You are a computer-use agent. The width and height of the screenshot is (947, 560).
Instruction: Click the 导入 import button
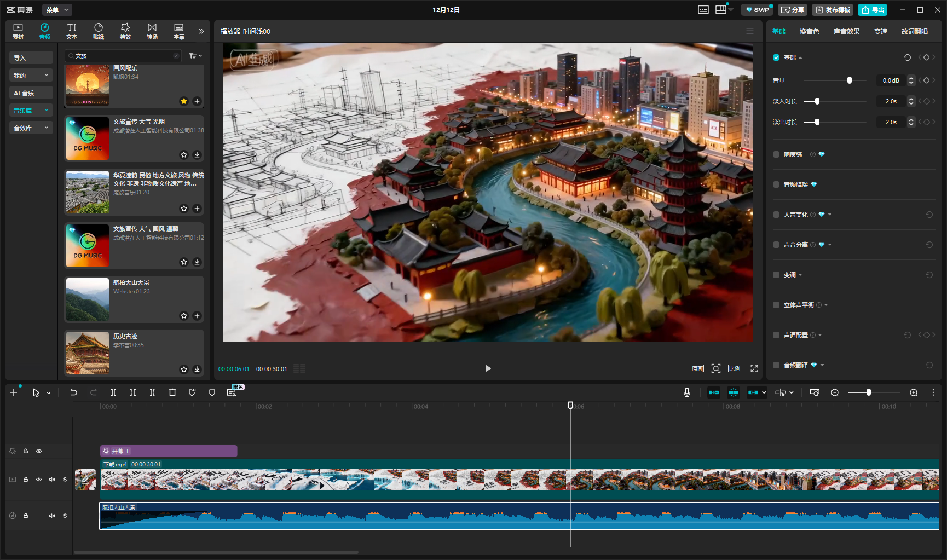(x=31, y=58)
